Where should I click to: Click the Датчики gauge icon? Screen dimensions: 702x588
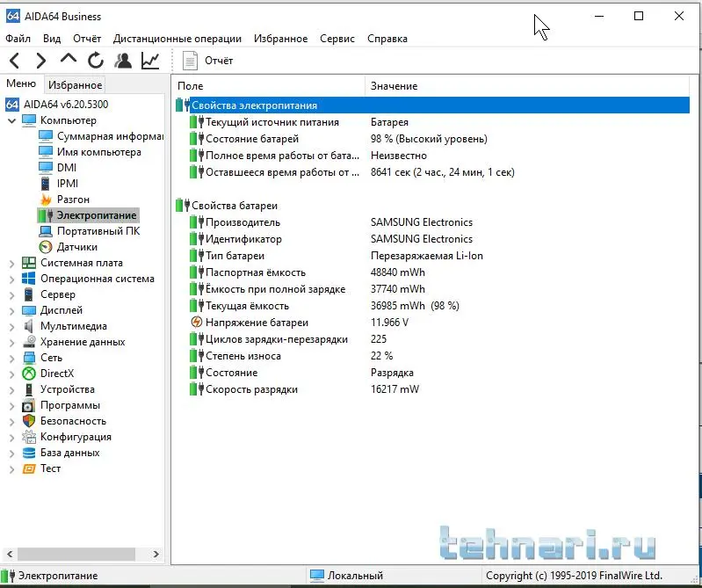(x=46, y=247)
